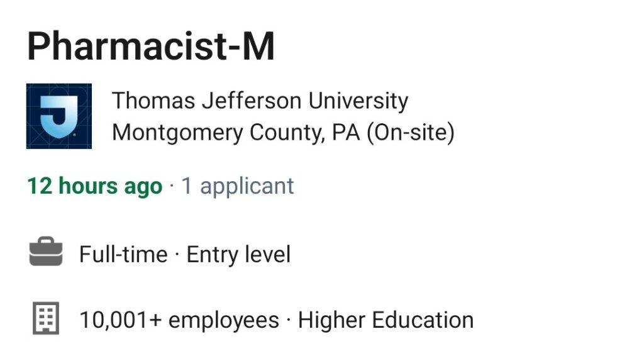This screenshot has width=644, height=351.
Task: Click the word Pharmacist in the heading
Action: [127, 46]
